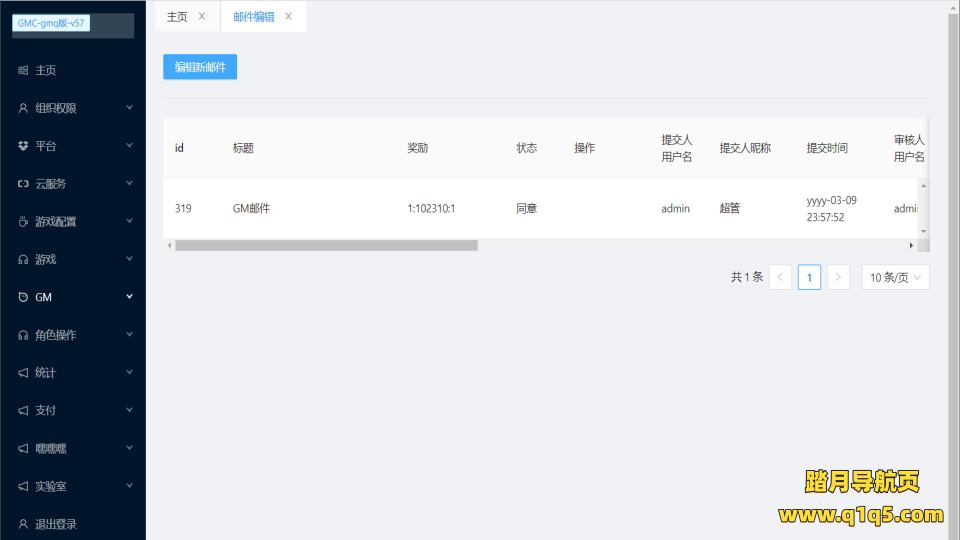Close the 邮件编辑 tab
This screenshot has width=960, height=540.
tap(289, 16)
